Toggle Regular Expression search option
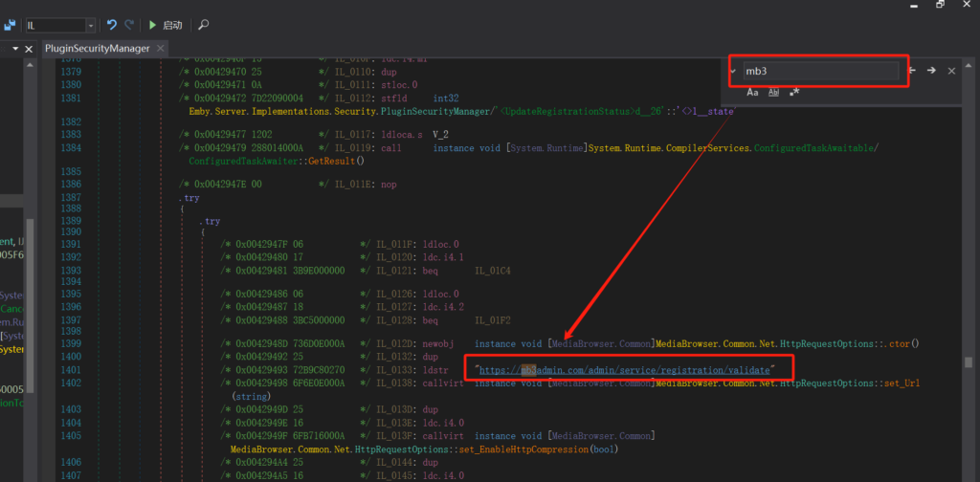 [x=794, y=93]
